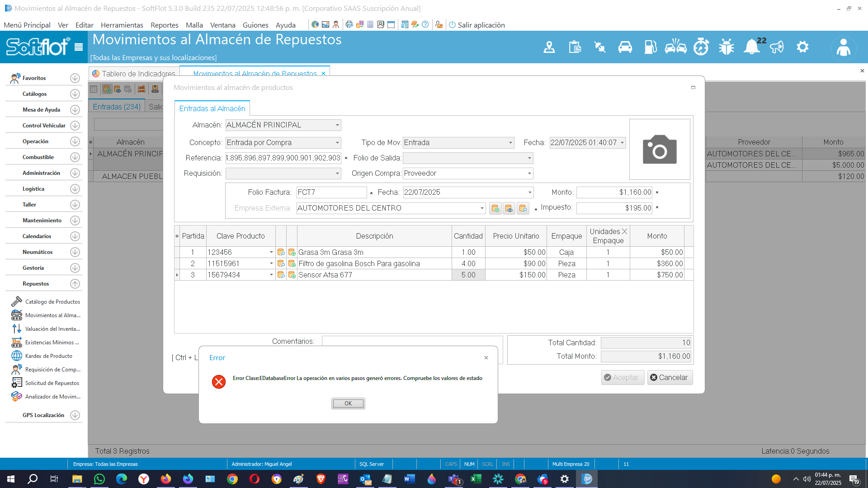Open Kardex de Producto in sidebar
Screen dimensions: 868x488
tap(48, 356)
